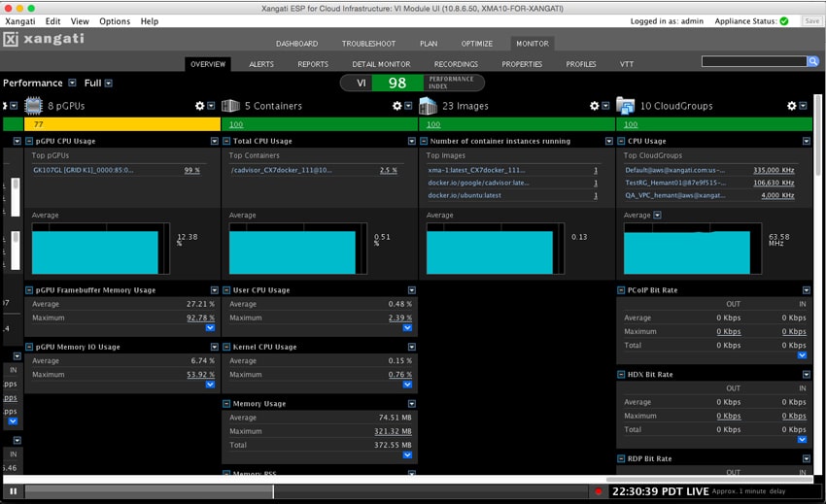Open the Options menu

(x=115, y=21)
